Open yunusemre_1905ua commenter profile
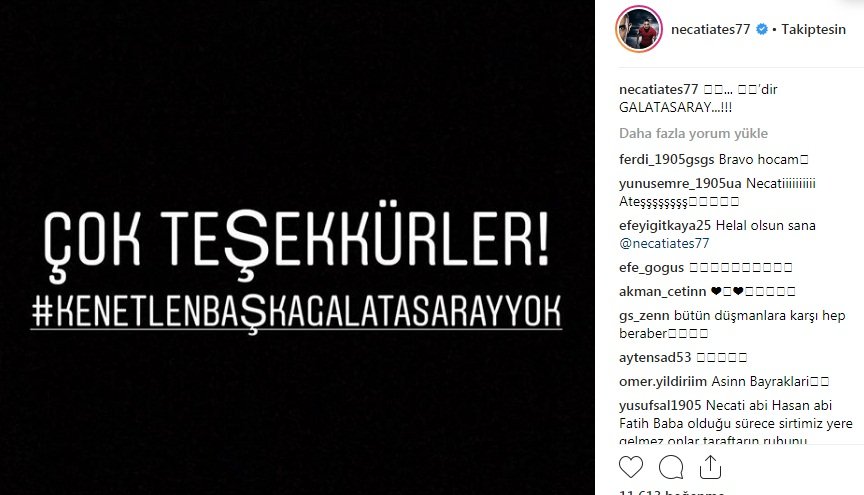This screenshot has height=495, width=864. click(x=680, y=184)
